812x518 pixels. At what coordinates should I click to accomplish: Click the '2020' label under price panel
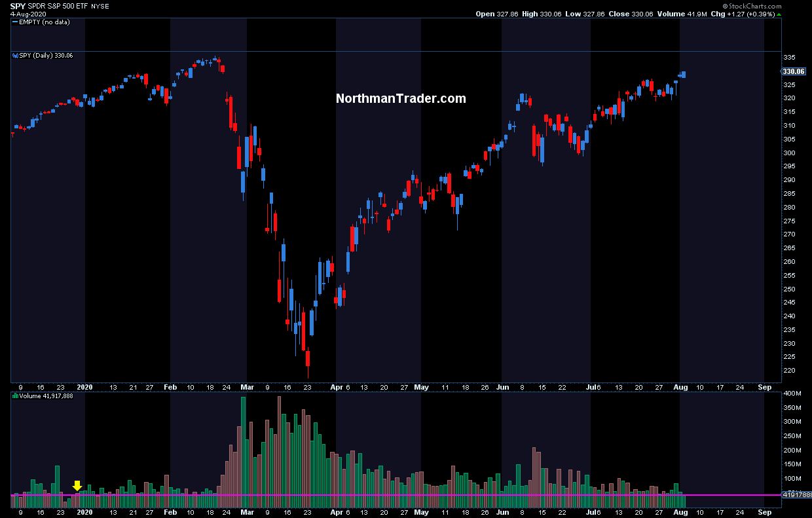click(85, 387)
